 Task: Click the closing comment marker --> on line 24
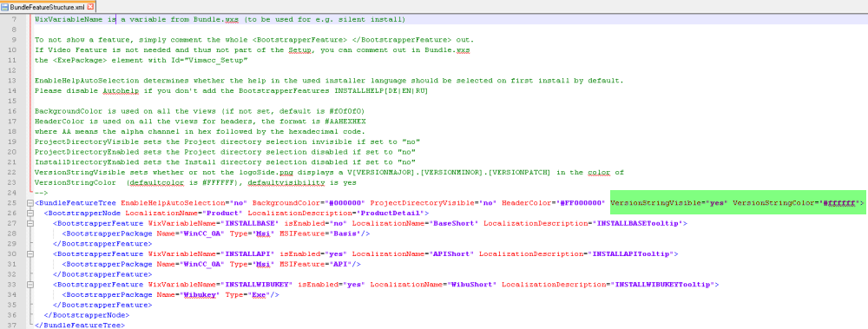tap(41, 193)
